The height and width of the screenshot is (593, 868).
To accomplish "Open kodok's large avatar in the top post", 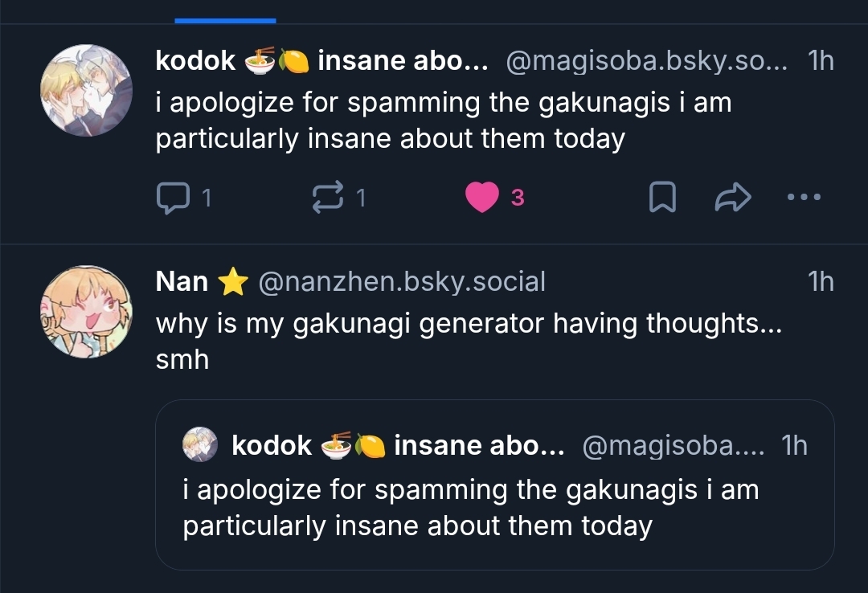I will (86, 90).
